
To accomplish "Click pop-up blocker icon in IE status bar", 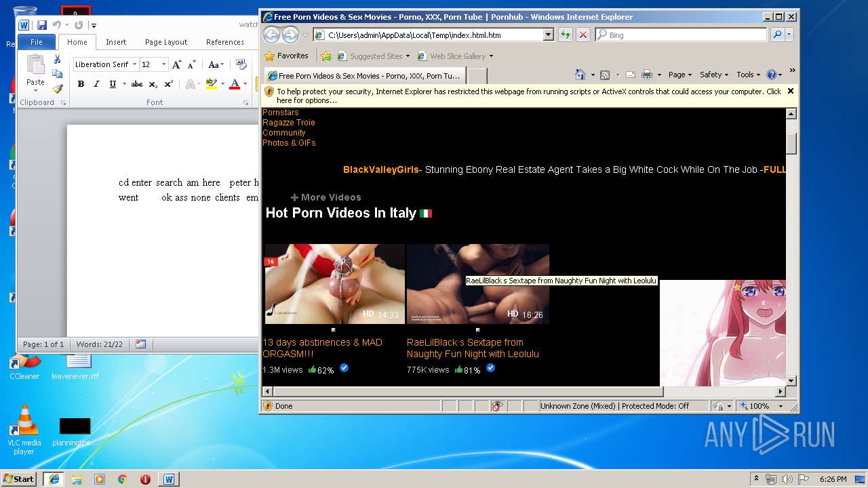I will click(497, 406).
